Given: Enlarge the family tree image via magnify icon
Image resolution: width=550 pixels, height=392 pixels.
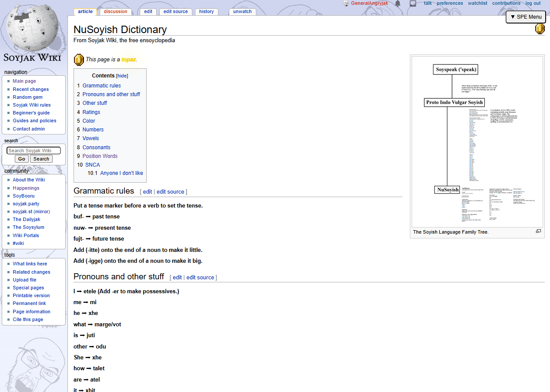Looking at the screenshot, I should coord(538,231).
